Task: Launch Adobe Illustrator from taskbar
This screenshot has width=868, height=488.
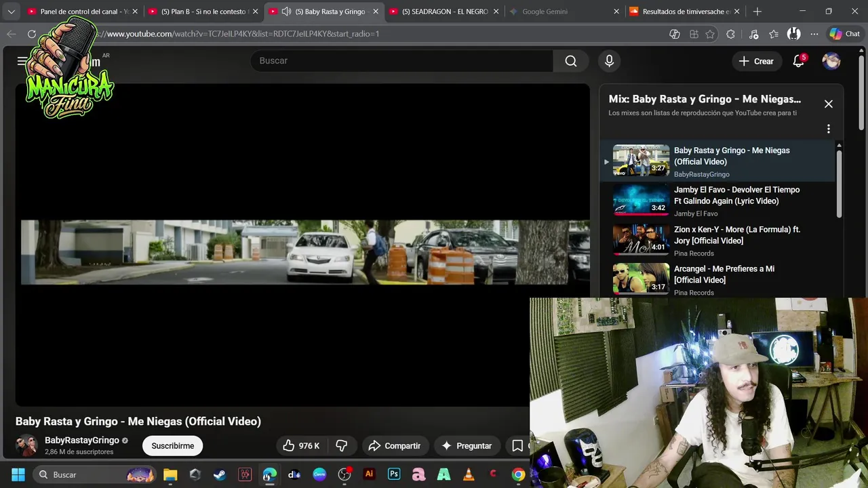Action: [x=369, y=474]
